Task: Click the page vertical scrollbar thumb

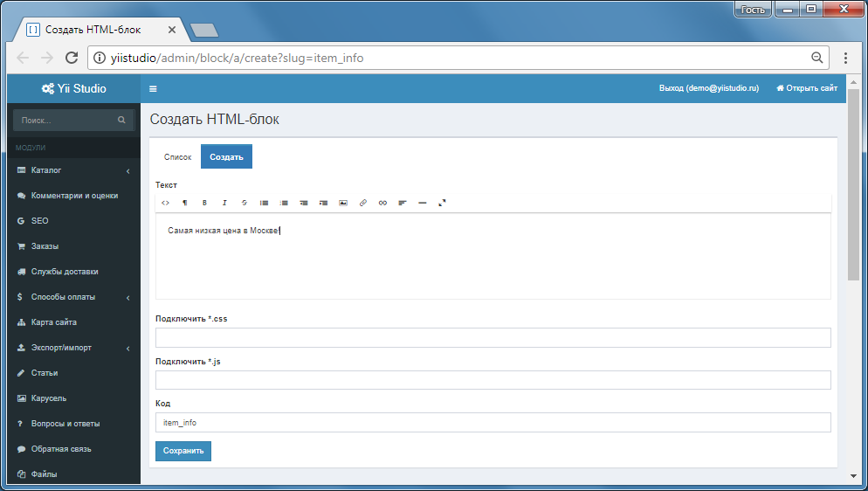Action: (x=853, y=183)
